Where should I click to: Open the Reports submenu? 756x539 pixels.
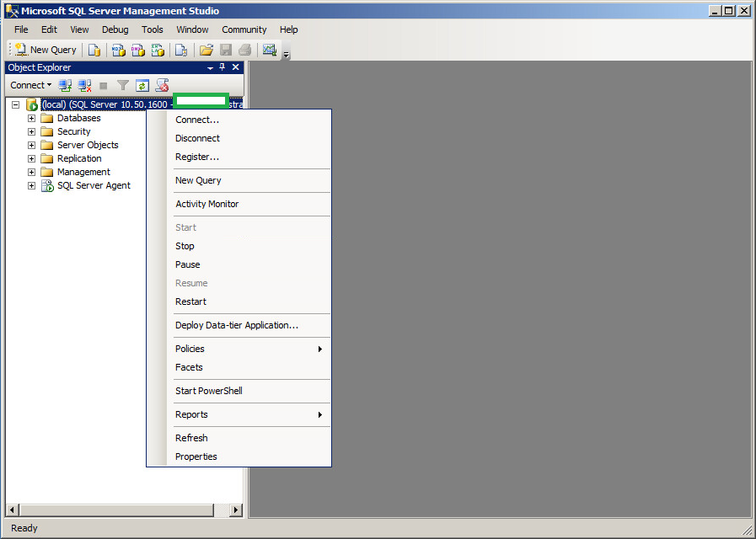coord(249,414)
